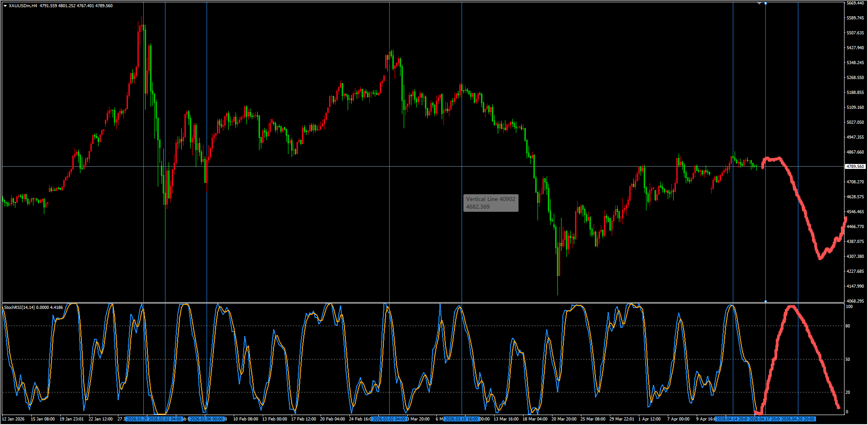Select the 2026.02.06 00:00 vertical line date label
This screenshot has height=425, width=868.
pos(207,419)
